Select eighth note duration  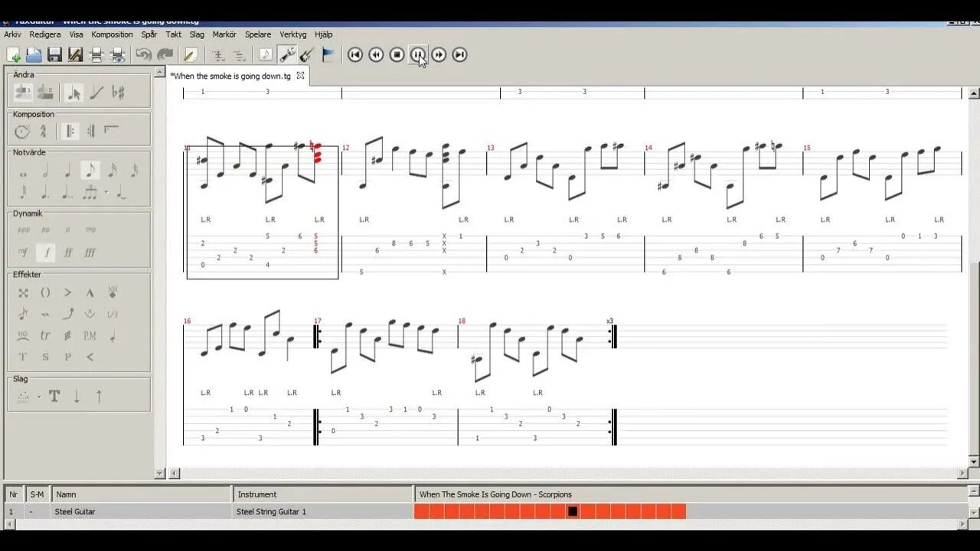(x=90, y=171)
